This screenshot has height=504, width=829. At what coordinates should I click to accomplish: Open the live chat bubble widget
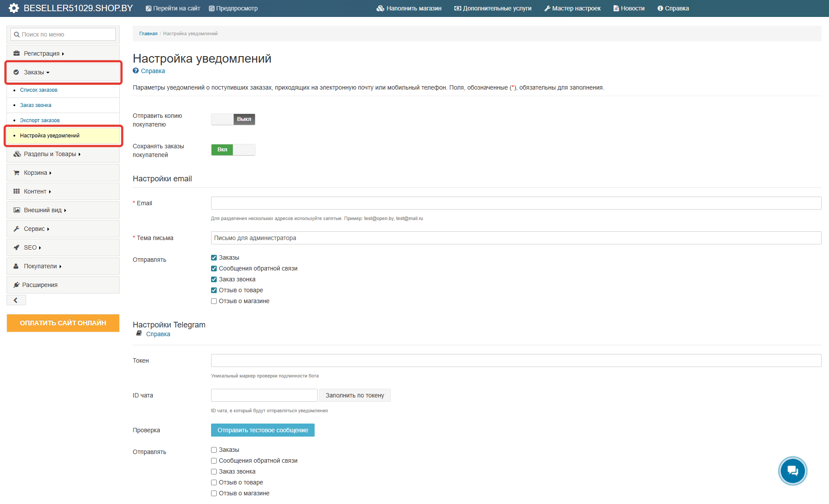(x=792, y=471)
